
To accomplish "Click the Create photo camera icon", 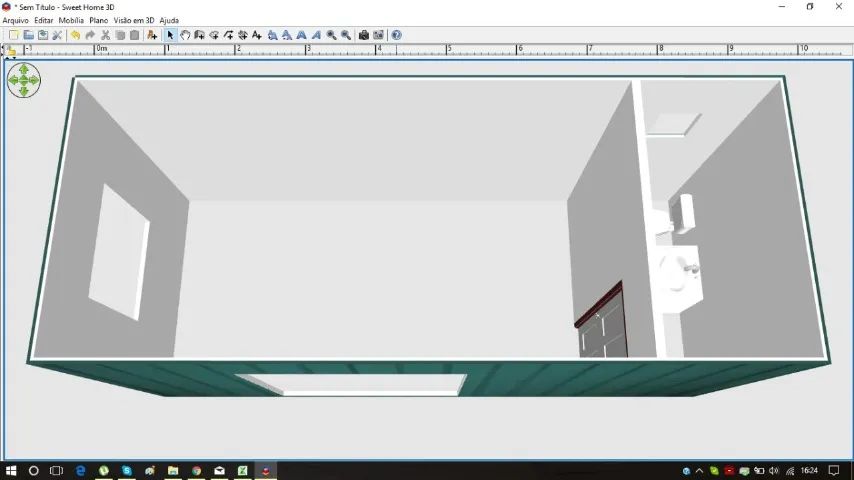I will point(364,35).
